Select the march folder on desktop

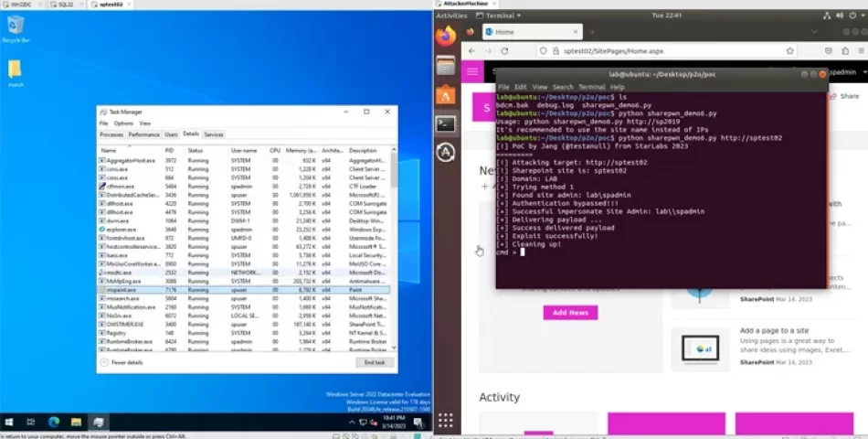pos(15,73)
